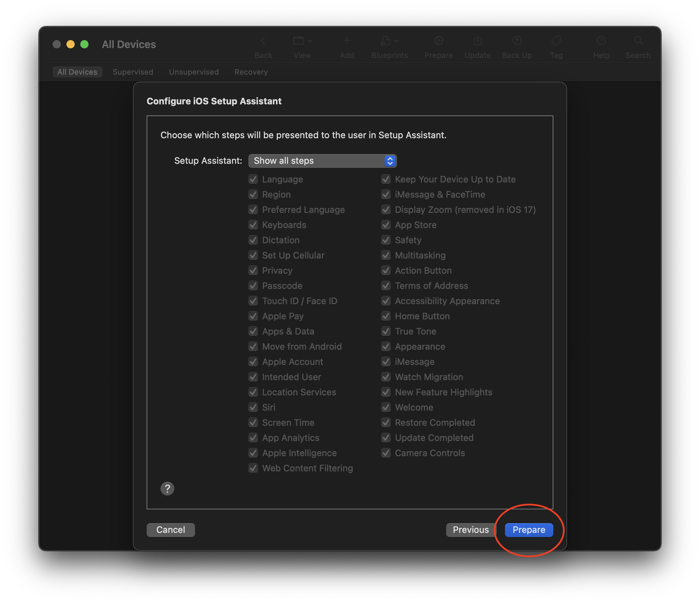Image resolution: width=700 pixels, height=602 pixels.
Task: Click the Back Up toolbar icon
Action: (x=516, y=41)
